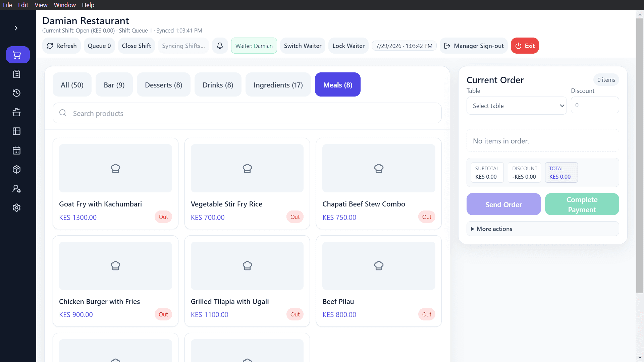644x362 pixels.
Task: Select the Drinks (8) category tab
Action: [x=218, y=85]
